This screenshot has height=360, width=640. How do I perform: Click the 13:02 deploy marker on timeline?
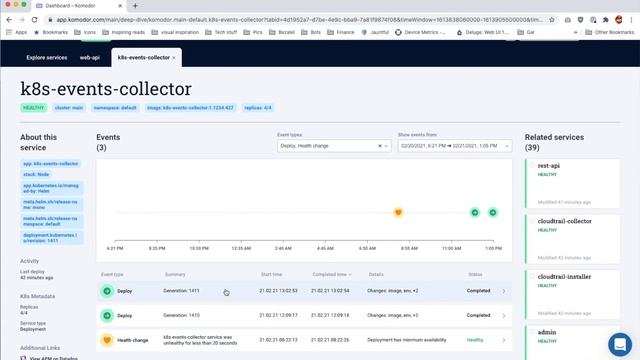pyautogui.click(x=493, y=212)
